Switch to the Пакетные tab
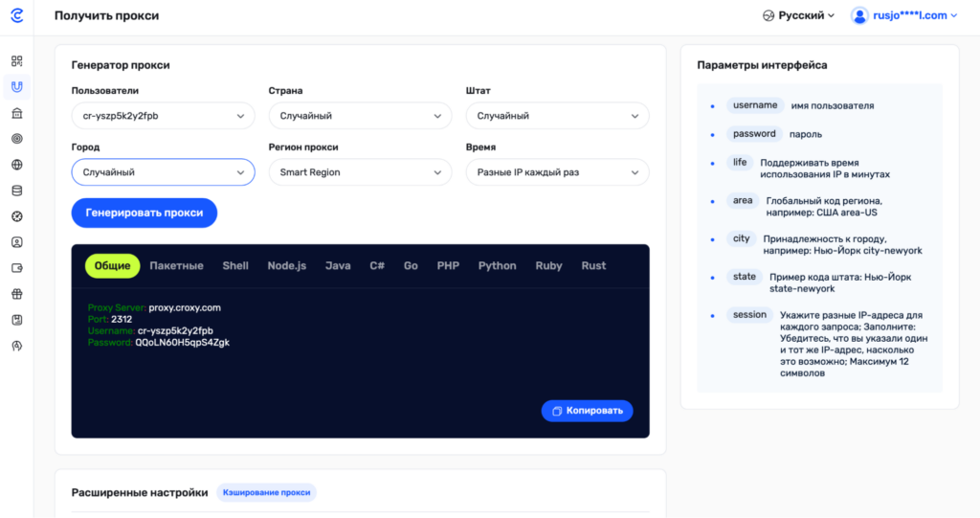Image resolution: width=980 pixels, height=518 pixels. [176, 266]
